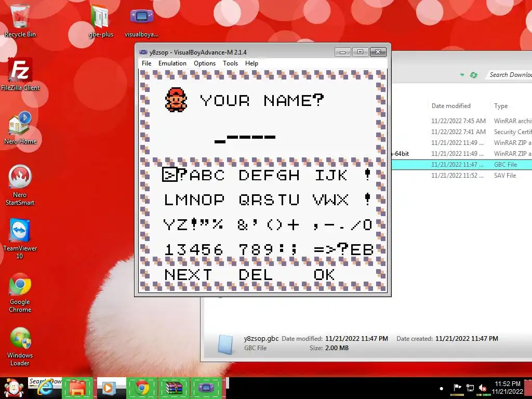Image resolution: width=532 pixels, height=399 pixels.
Task: Open the Santa Start button
Action: coord(13,388)
